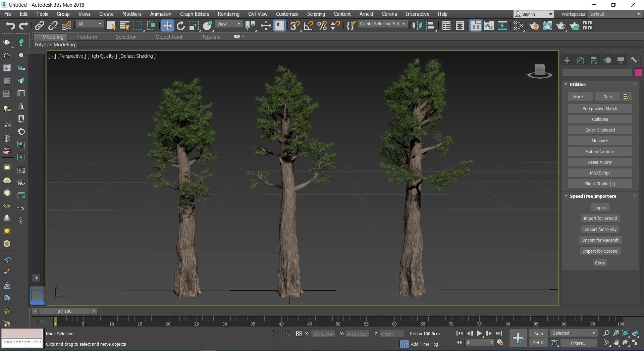Open the Selected key filter dropdown

click(x=574, y=333)
